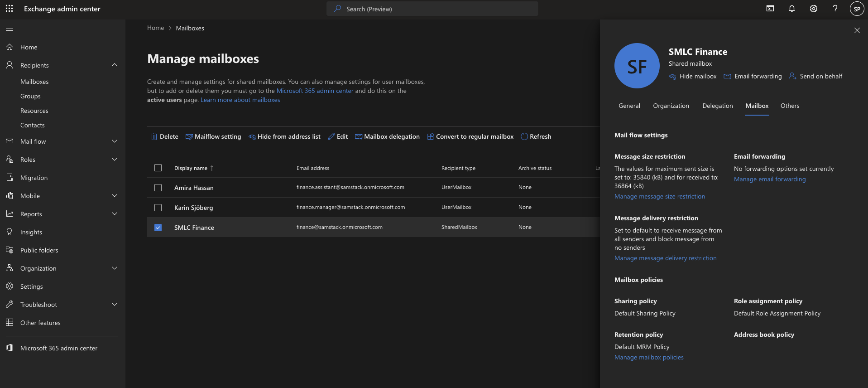868x388 pixels.
Task: Click Manage mailbox policies link
Action: pyautogui.click(x=649, y=357)
